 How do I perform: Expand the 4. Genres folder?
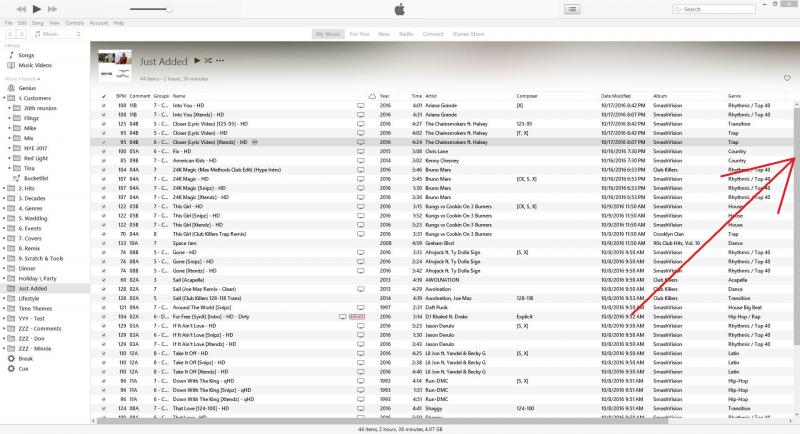(x=5, y=208)
